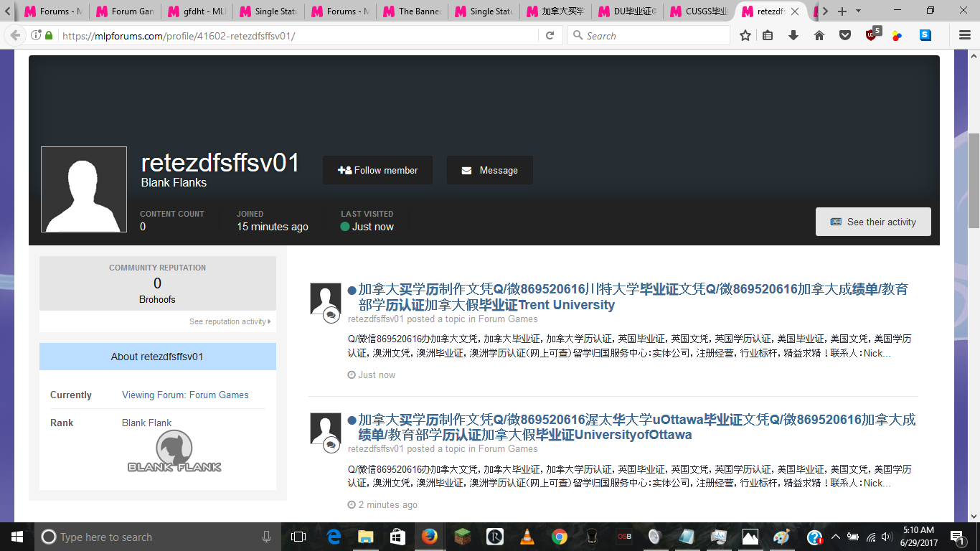Go to the browser home page icon

[819, 35]
